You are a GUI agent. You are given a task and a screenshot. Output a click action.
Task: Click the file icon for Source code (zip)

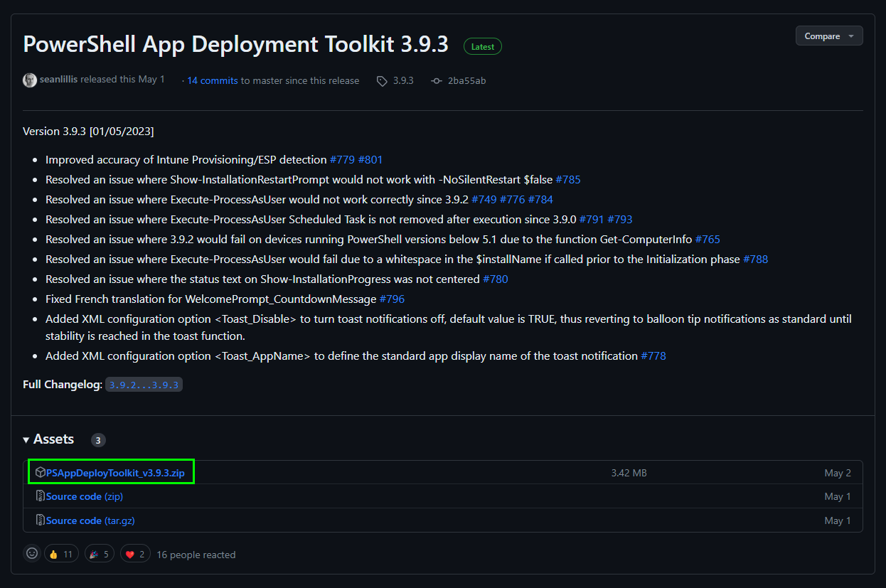[41, 496]
